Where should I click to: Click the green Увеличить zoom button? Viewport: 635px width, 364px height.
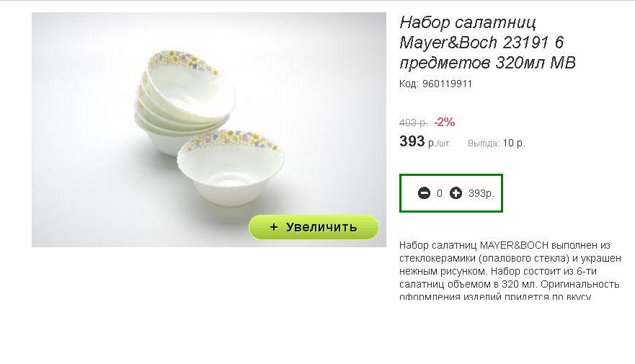(x=314, y=227)
